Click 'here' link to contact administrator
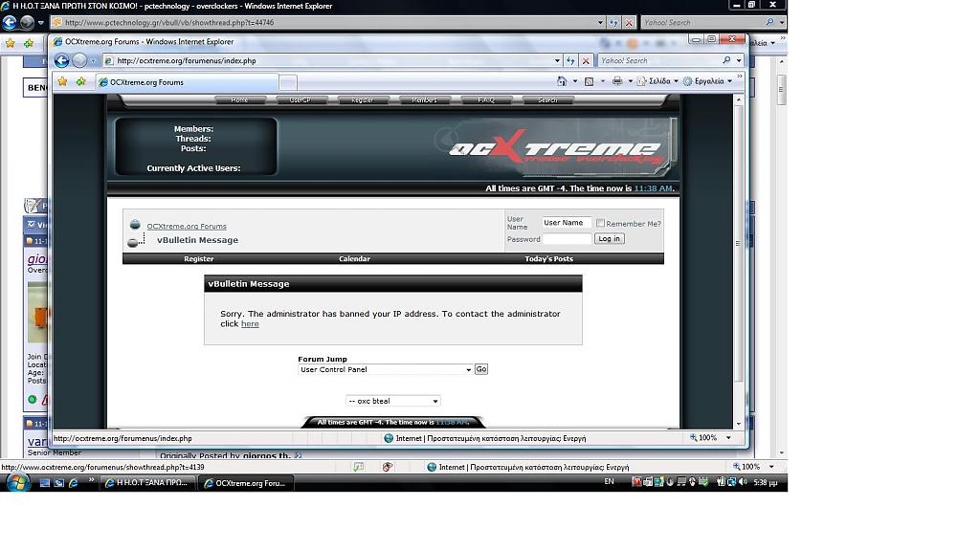This screenshot has height=551, width=980. pos(250,323)
